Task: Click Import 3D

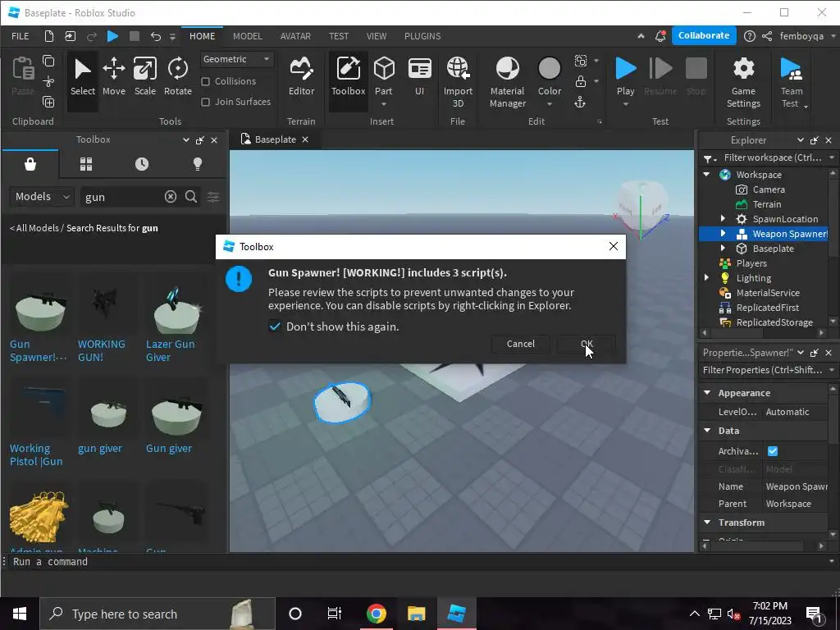Action: pyautogui.click(x=458, y=81)
